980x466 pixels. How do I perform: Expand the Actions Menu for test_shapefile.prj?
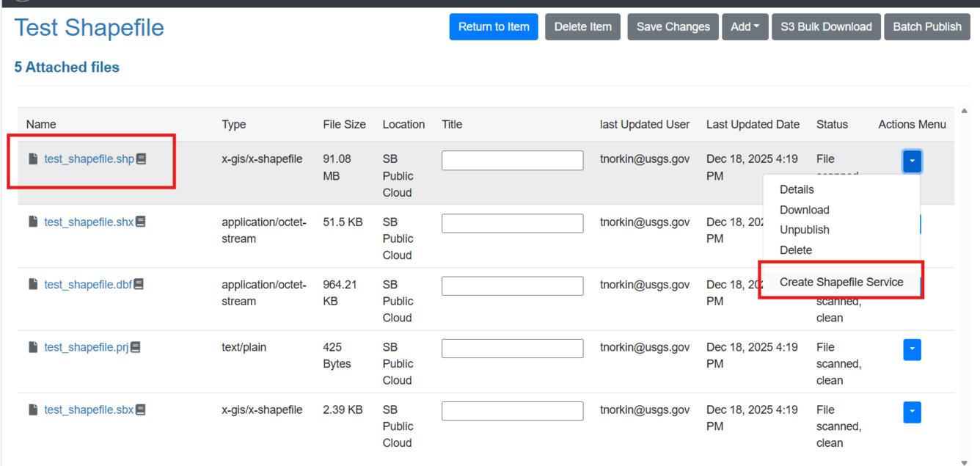[x=912, y=349]
